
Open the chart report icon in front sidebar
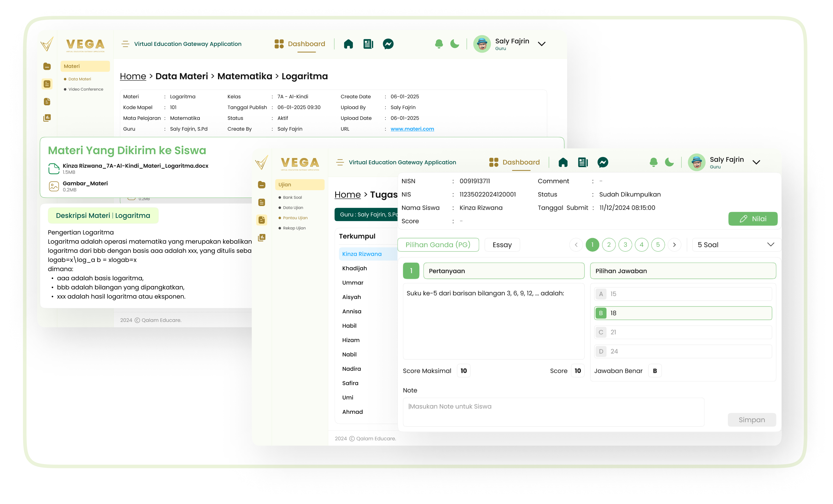tap(262, 238)
